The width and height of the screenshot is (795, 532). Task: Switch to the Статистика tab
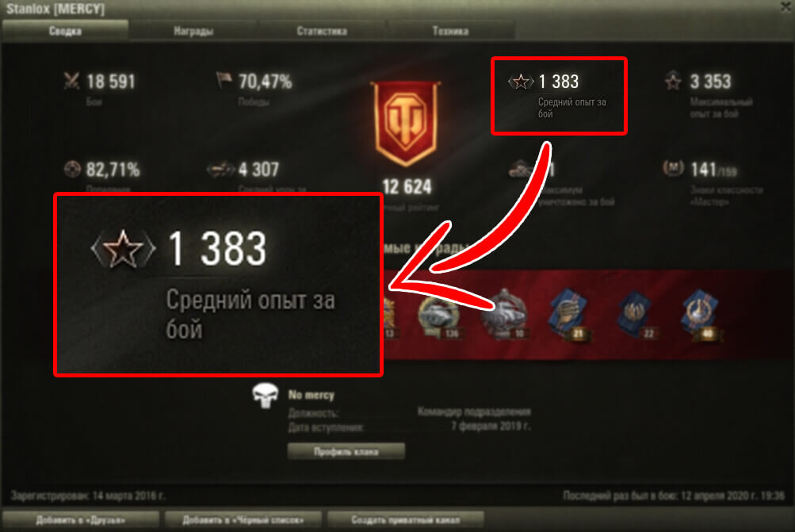click(x=322, y=31)
